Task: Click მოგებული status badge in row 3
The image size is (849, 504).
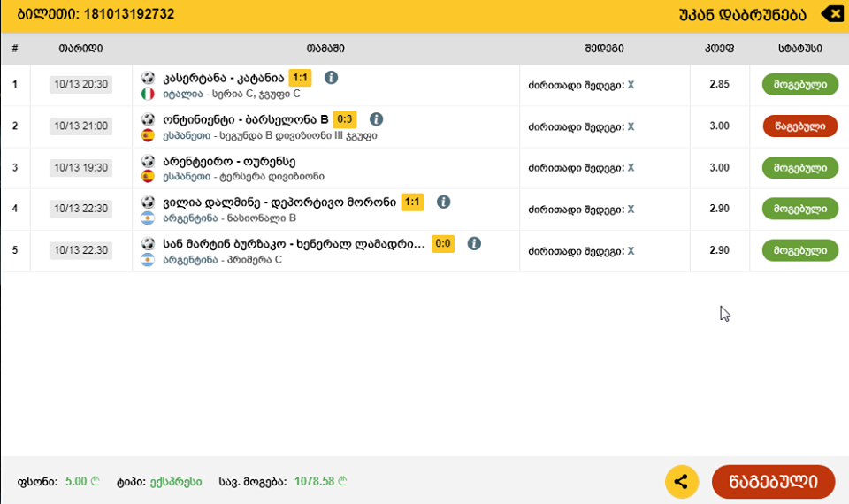Action: point(800,168)
